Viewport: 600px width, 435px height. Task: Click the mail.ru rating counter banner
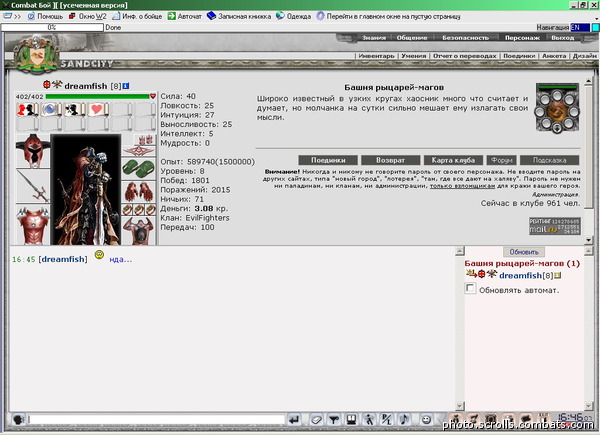(555, 226)
